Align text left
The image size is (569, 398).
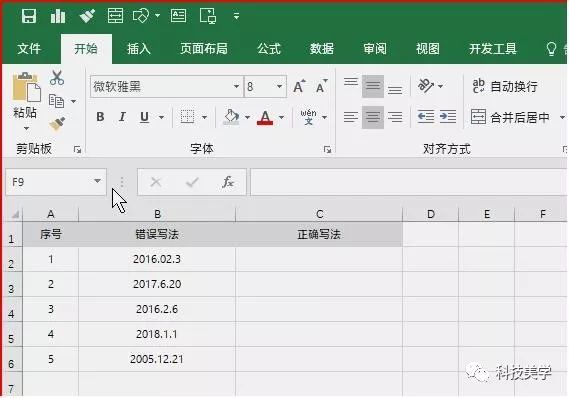tap(351, 117)
